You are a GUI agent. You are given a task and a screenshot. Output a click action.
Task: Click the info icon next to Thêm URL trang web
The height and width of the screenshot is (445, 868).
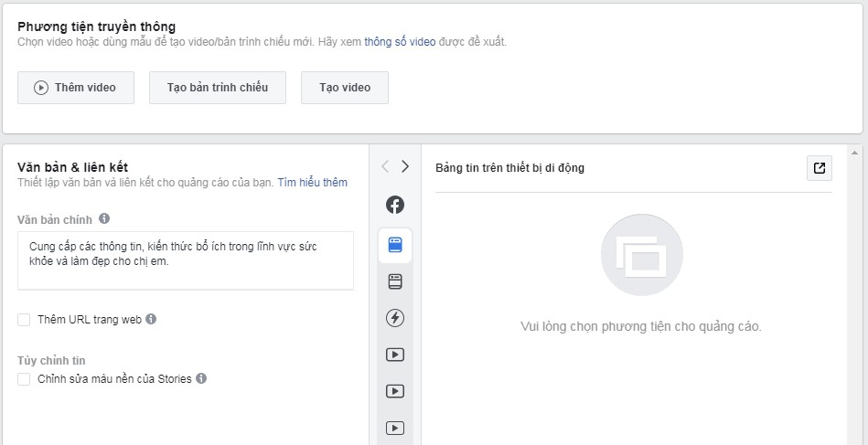click(151, 319)
